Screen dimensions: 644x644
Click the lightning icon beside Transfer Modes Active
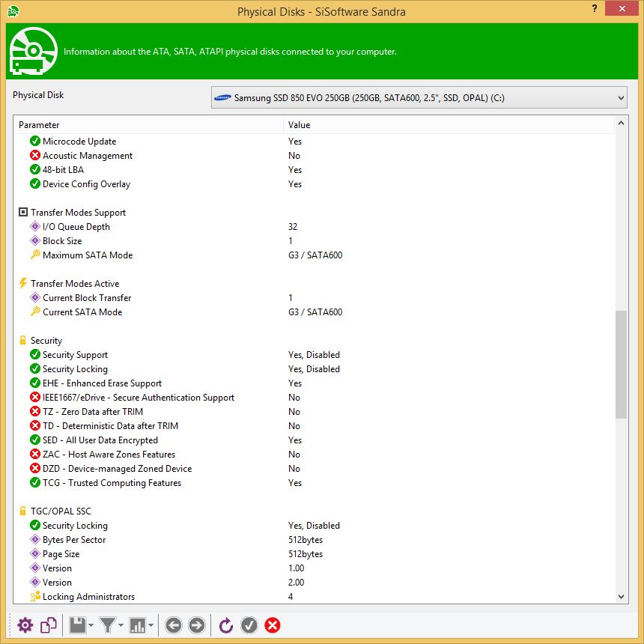[x=23, y=283]
